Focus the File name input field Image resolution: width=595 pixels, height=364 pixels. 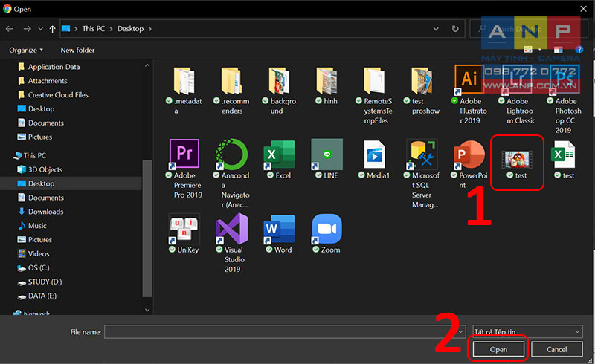pyautogui.click(x=285, y=332)
